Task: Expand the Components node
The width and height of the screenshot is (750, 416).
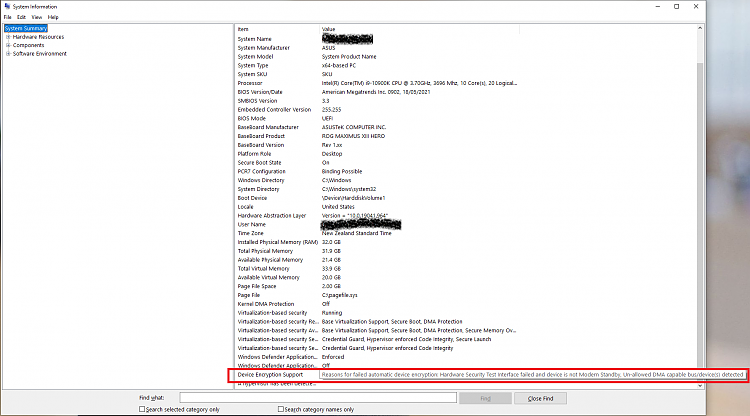Action: click(8, 45)
